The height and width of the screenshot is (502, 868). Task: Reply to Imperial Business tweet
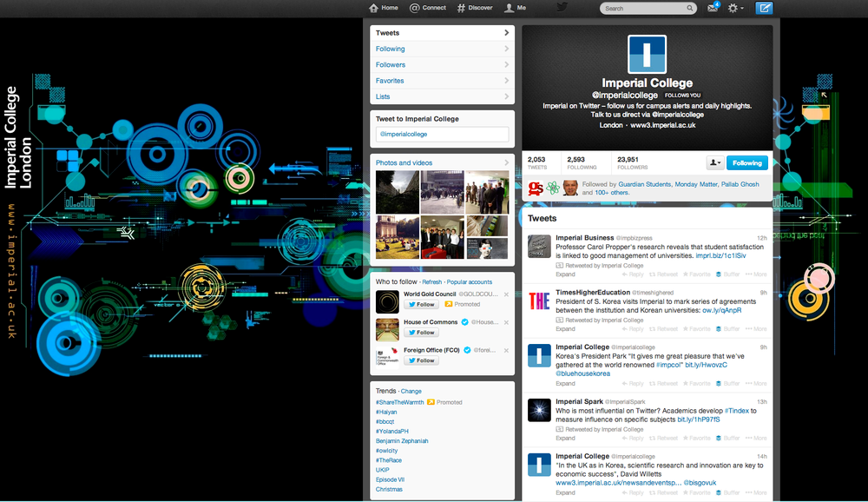click(x=633, y=274)
